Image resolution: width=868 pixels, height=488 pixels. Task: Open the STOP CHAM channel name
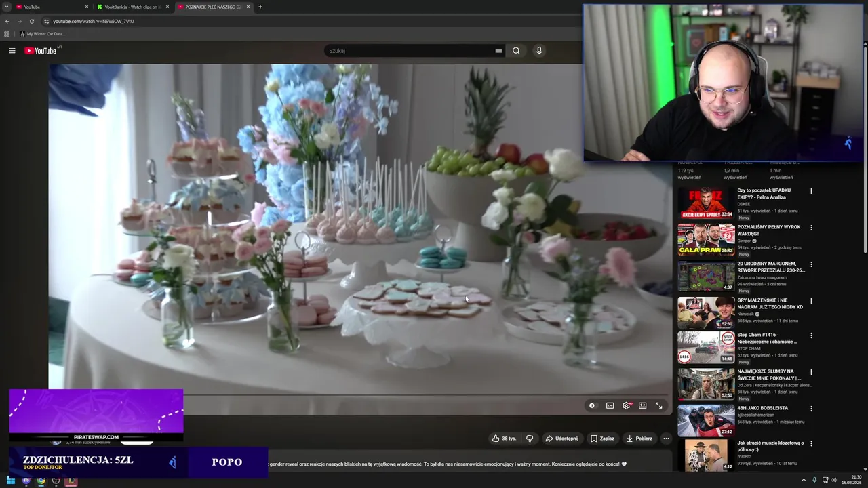[748, 348]
